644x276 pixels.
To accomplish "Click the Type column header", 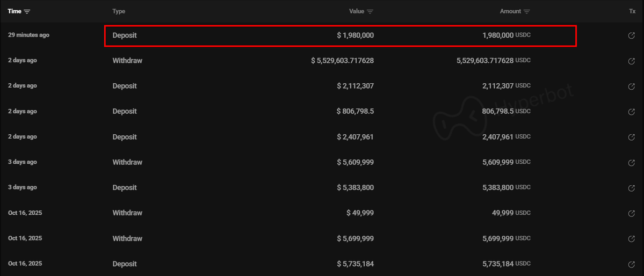I will 119,11.
